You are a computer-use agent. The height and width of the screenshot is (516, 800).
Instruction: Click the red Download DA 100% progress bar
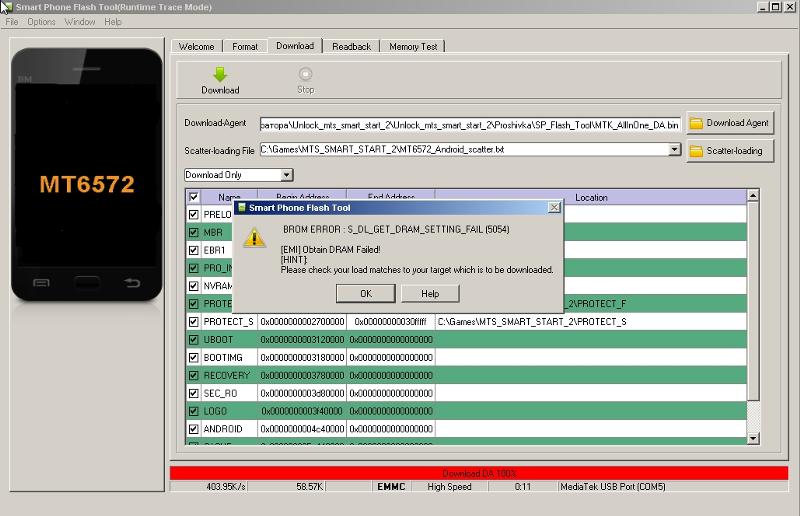point(479,473)
